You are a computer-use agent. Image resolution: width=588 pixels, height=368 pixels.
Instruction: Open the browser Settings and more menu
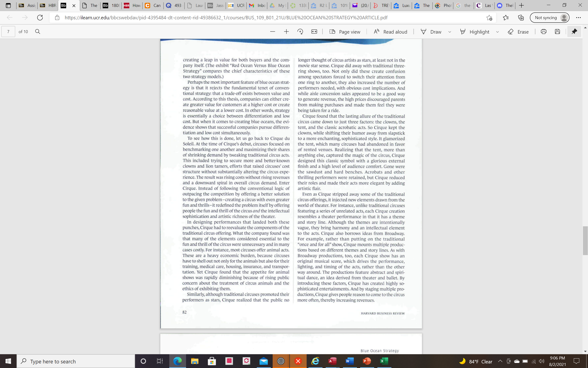pyautogui.click(x=579, y=17)
